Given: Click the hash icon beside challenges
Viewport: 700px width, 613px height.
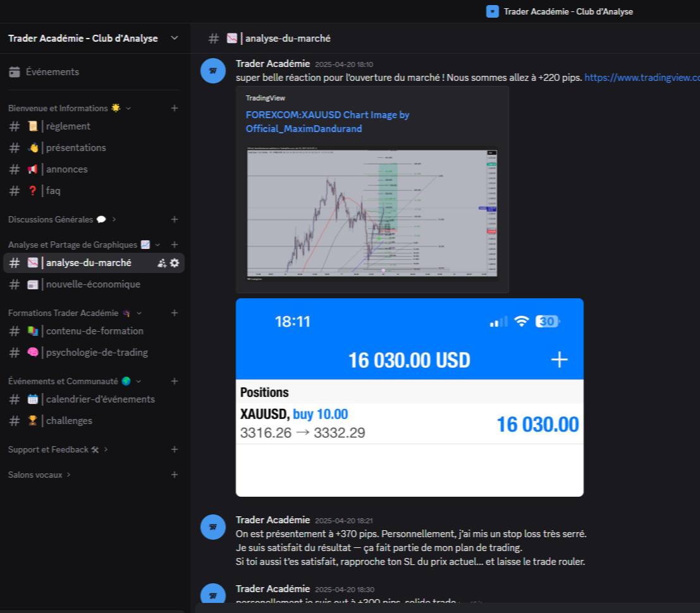Looking at the screenshot, I should pyautogui.click(x=15, y=421).
